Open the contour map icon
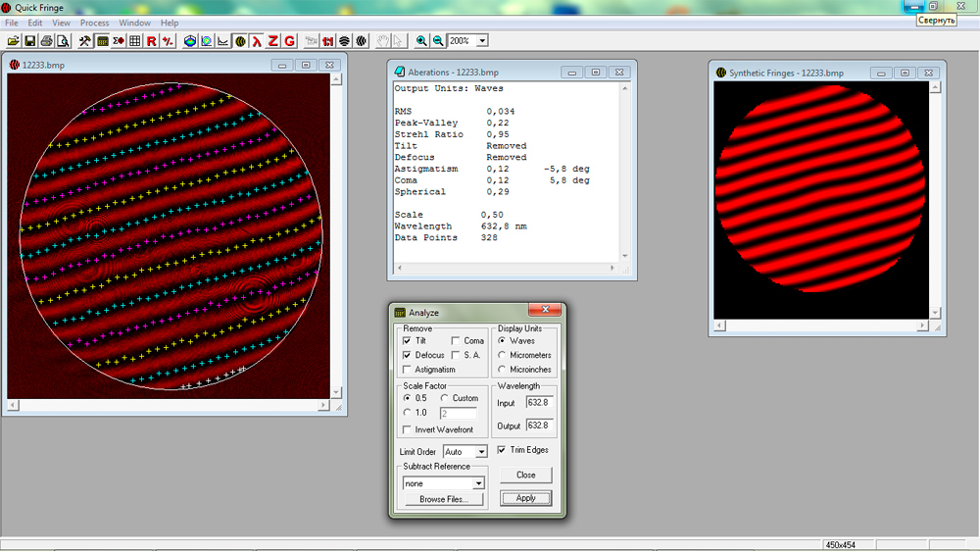The height and width of the screenshot is (551, 980). [206, 41]
